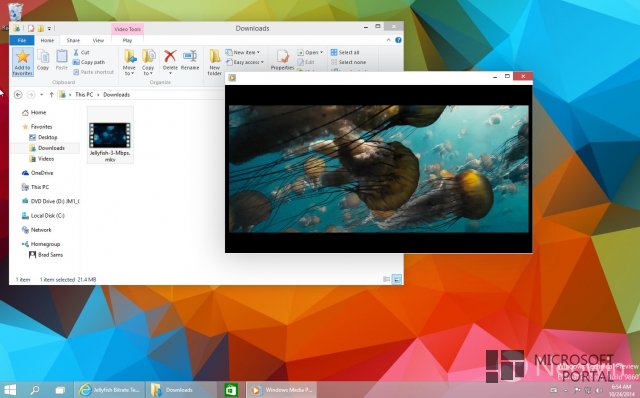Image resolution: width=640 pixels, height=398 pixels.
Task: Switch to Large icons view in status bar
Action: point(397,279)
